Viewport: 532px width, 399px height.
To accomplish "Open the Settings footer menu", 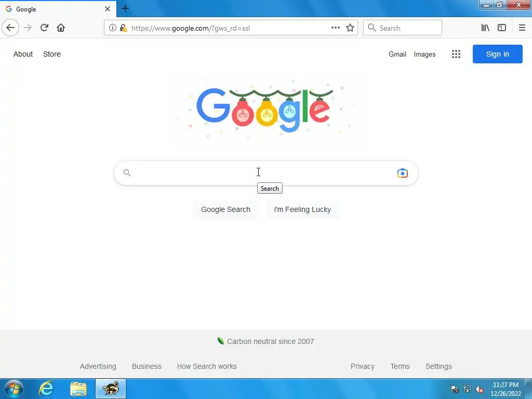I will click(438, 366).
